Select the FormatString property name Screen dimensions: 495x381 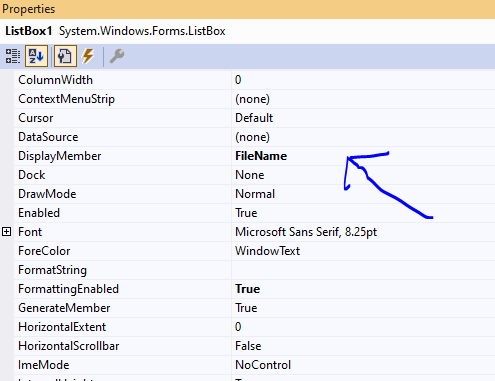coord(52,270)
